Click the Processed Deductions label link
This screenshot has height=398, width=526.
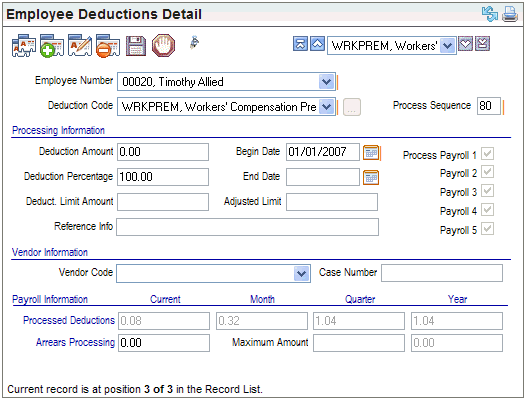coord(69,320)
